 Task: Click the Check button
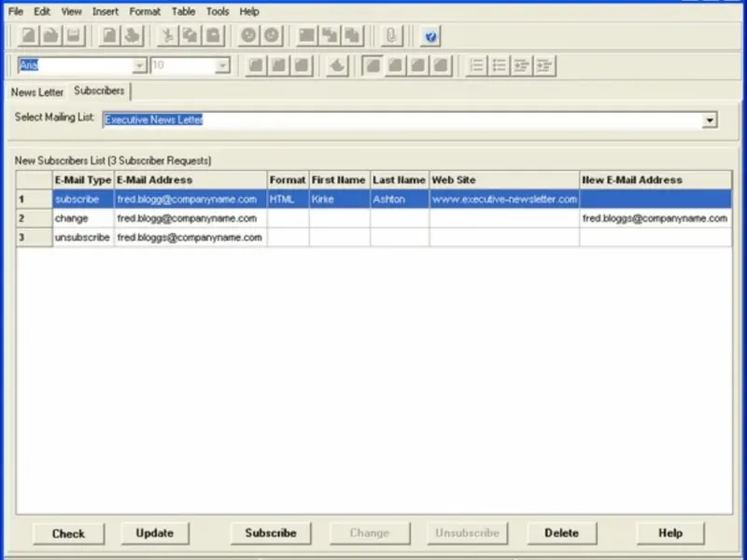(68, 533)
